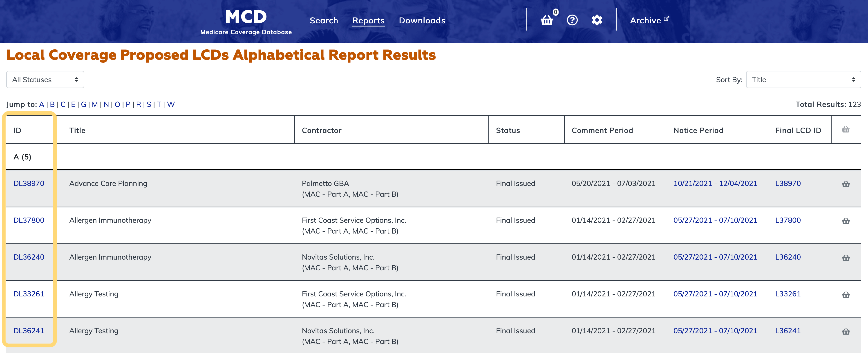Image resolution: width=868 pixels, height=353 pixels.
Task: Add DL36240 row to basket
Action: coord(846,258)
